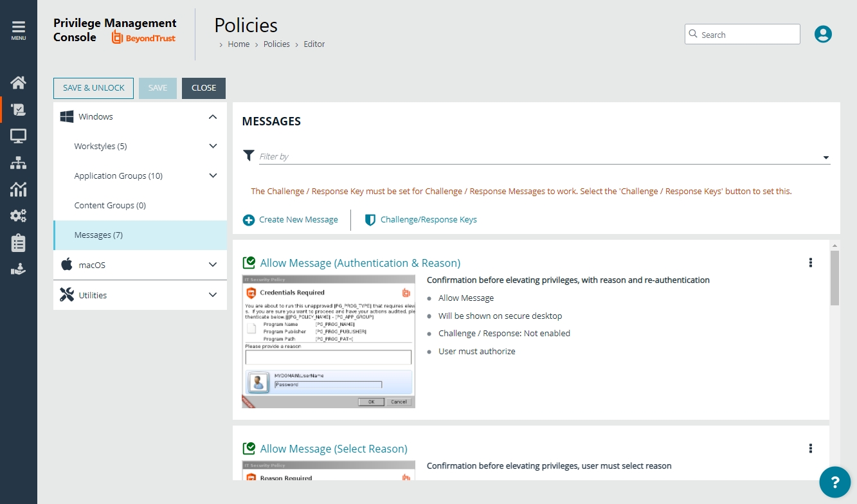Click the help question mark button
857x504 pixels.
(x=835, y=482)
